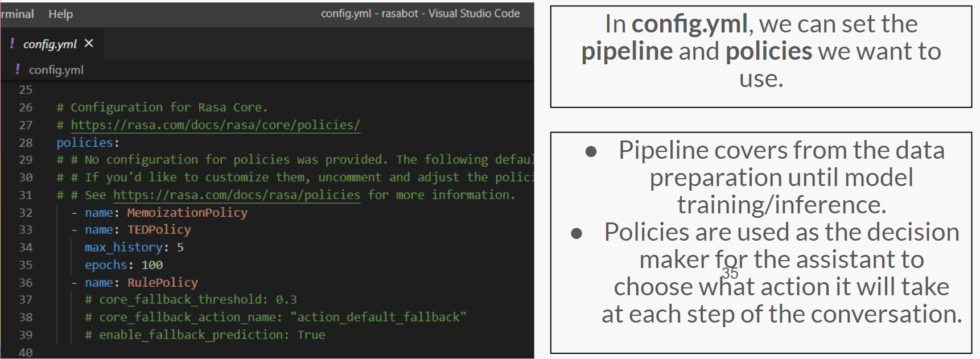980x359 pixels.
Task: Click the MemoizationPolicy value
Action: 187,213
